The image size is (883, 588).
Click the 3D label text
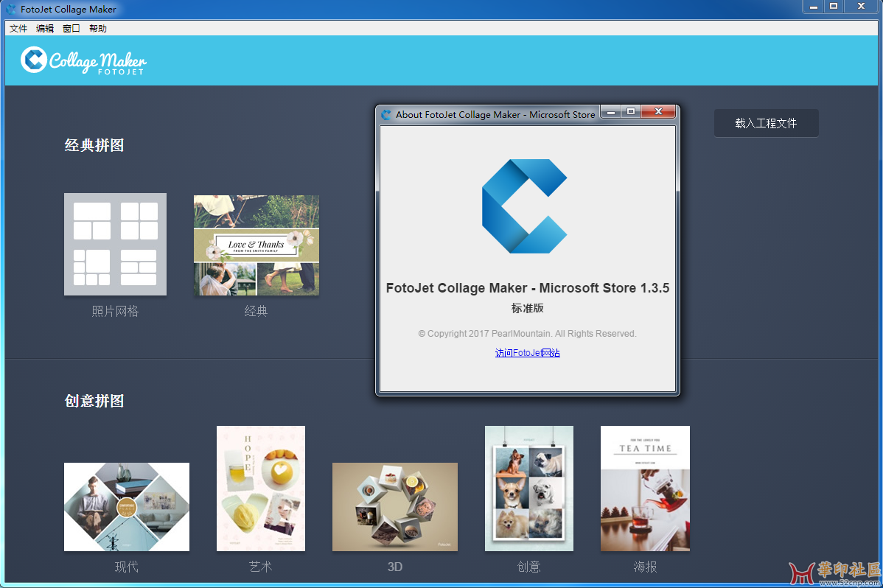395,567
